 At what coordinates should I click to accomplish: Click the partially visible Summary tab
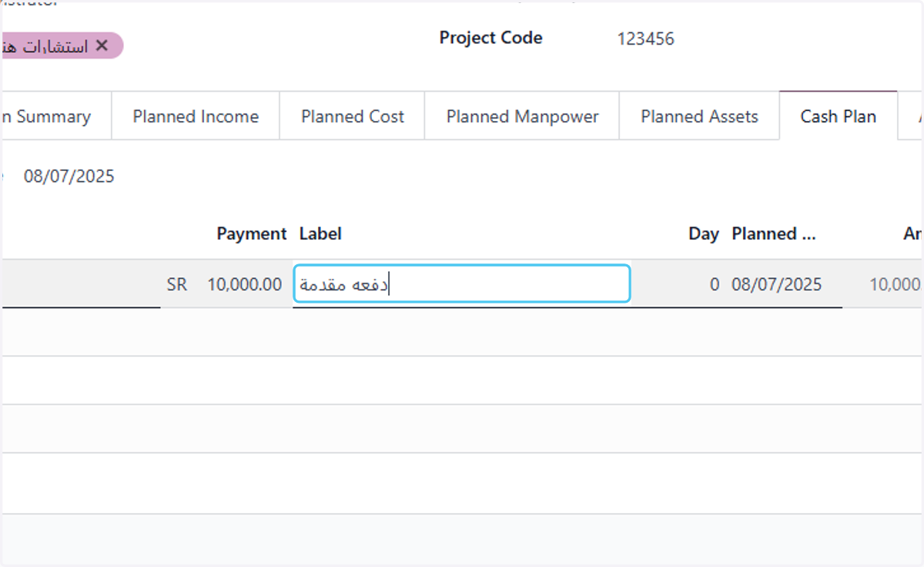pyautogui.click(x=55, y=116)
